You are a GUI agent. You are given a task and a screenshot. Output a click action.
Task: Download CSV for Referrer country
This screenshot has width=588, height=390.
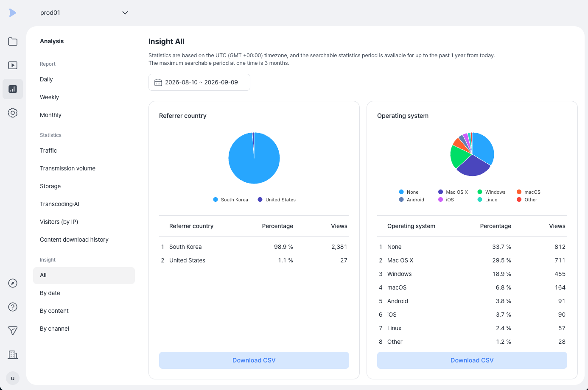[254, 360]
